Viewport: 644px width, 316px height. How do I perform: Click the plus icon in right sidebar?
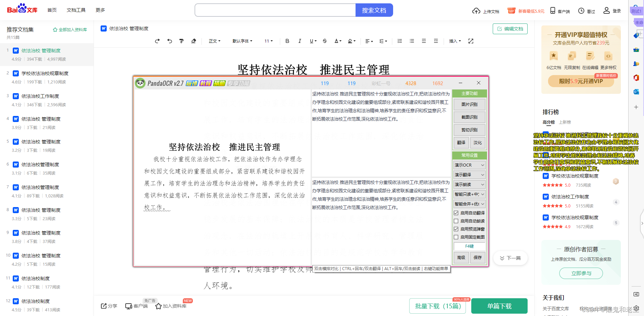(x=636, y=107)
